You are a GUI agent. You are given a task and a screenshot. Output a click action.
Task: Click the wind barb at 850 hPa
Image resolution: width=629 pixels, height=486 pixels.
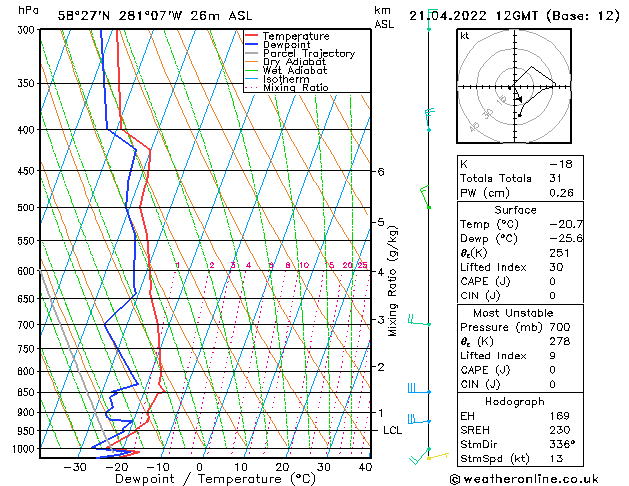point(414,388)
